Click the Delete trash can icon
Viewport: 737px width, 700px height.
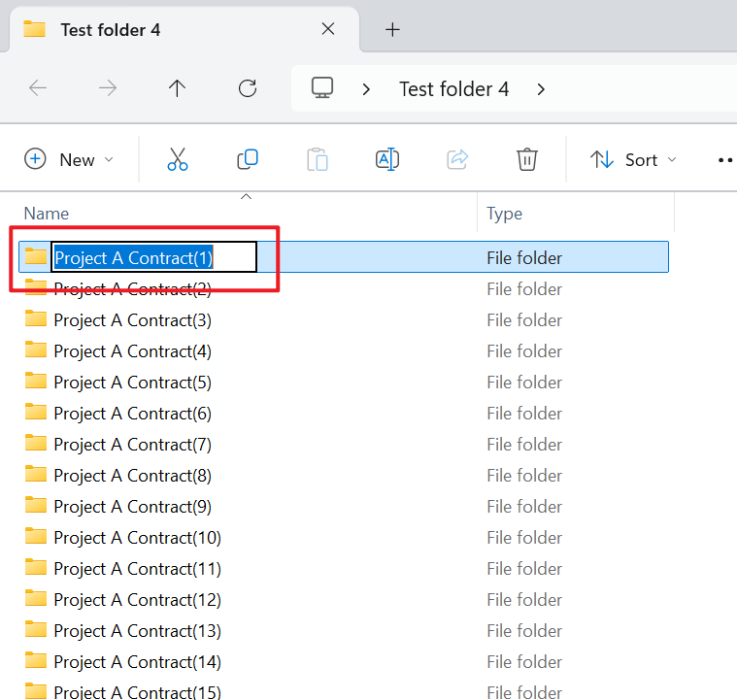(x=527, y=159)
